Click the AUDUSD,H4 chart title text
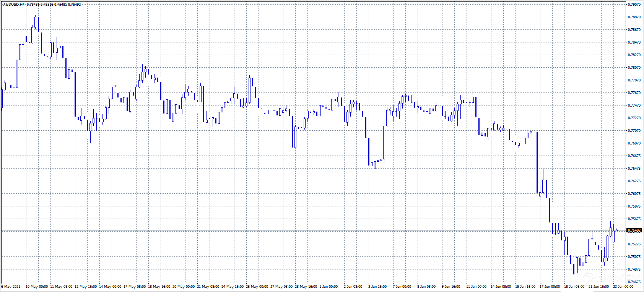Screen dimensions: 644x292 tap(14, 5)
